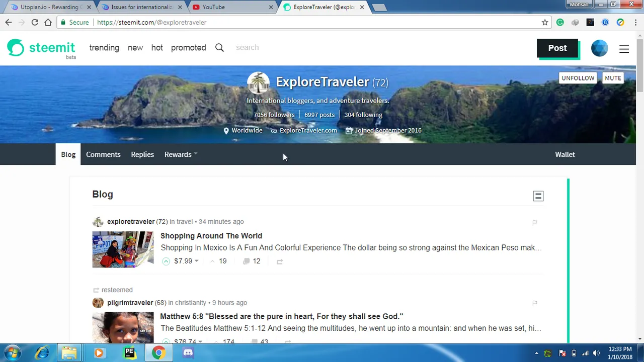
Task: Open browser home page
Action: [x=48, y=22]
